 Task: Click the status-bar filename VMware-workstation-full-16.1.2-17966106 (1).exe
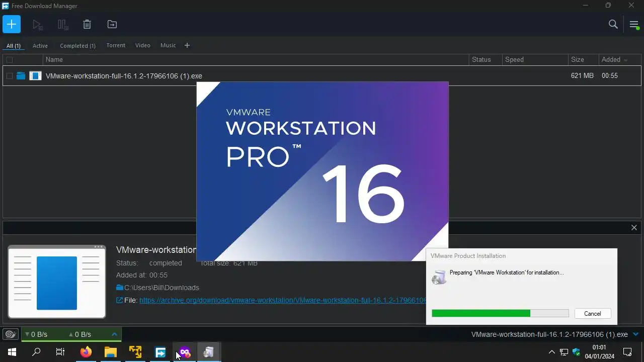[549, 334]
